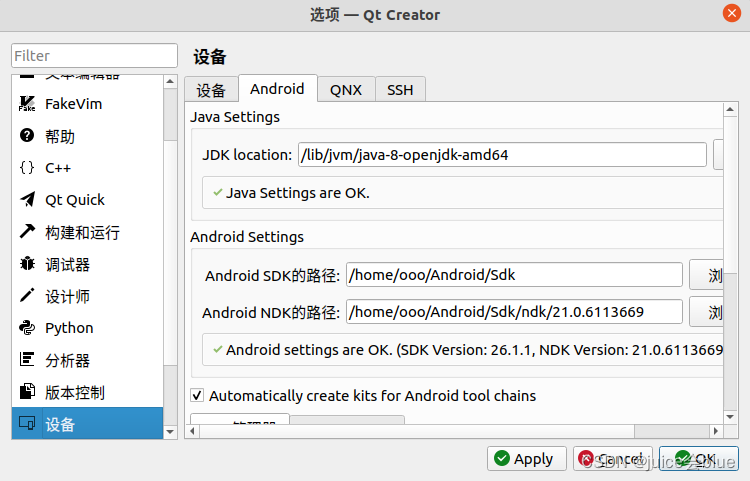
Task: Select the C++ braces icon
Action: (27, 168)
